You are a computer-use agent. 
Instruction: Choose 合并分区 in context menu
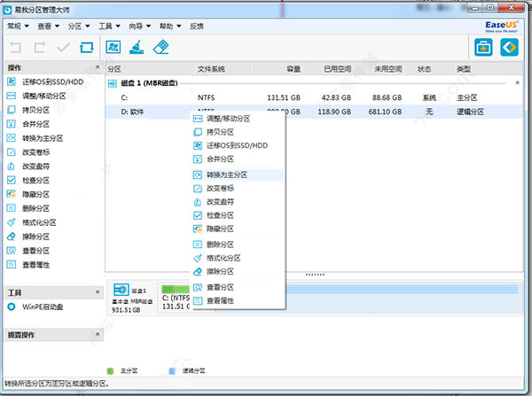pos(238,159)
